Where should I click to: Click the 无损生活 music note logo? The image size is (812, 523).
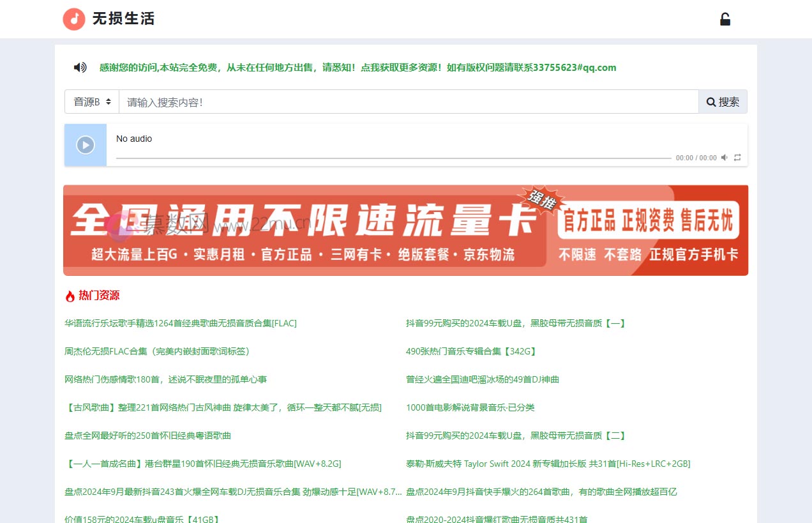(73, 19)
